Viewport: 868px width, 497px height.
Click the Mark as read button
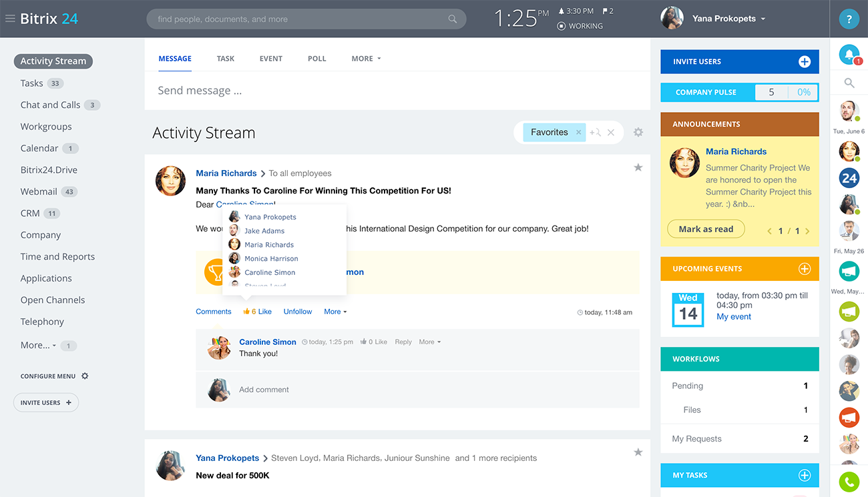click(x=706, y=229)
